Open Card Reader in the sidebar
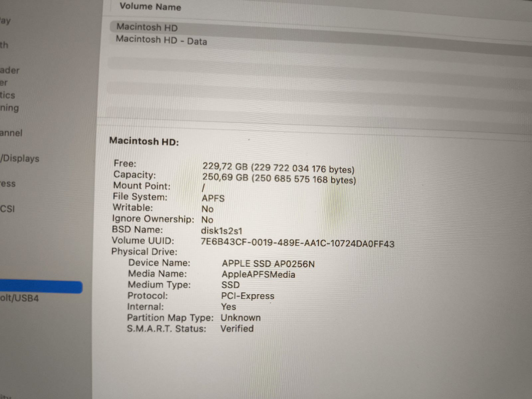Viewport: 532px width, 399px height. tap(10, 70)
